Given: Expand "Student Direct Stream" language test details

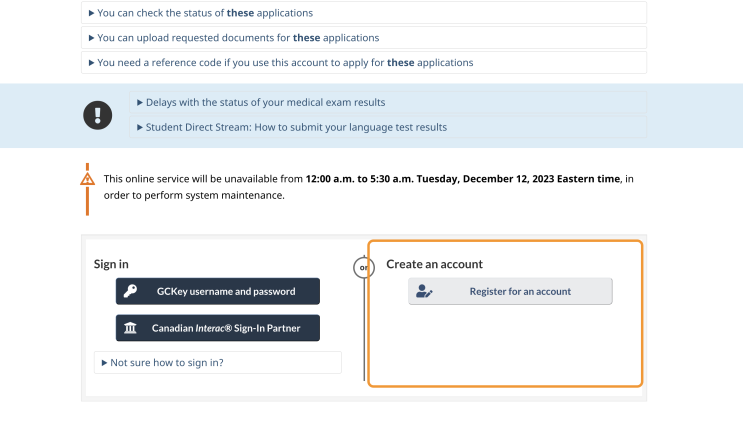Looking at the screenshot, I should [x=388, y=127].
